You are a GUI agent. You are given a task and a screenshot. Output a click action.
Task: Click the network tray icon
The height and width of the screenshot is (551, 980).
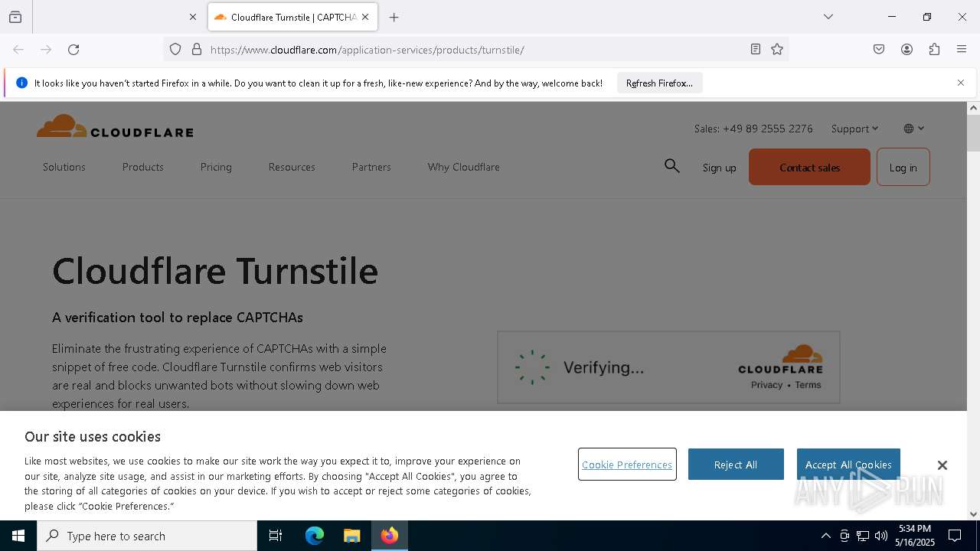[x=863, y=536]
